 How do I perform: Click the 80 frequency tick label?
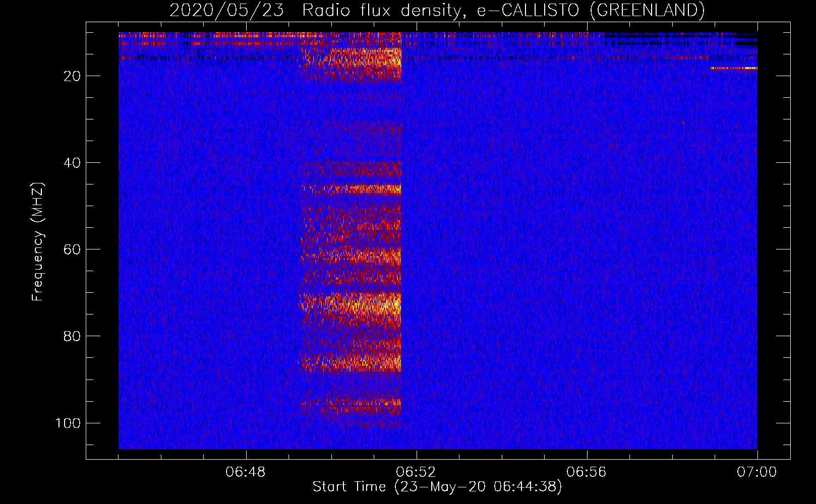[72, 336]
